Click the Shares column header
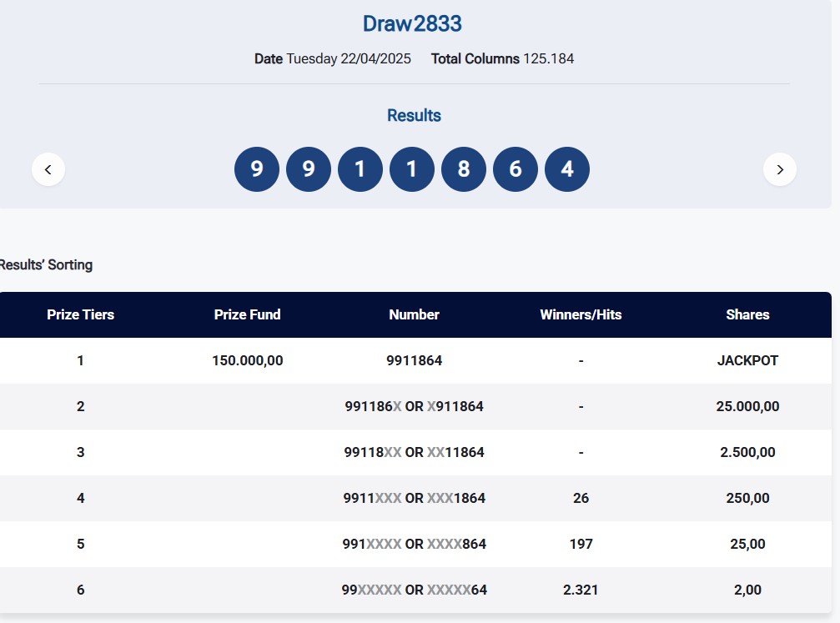Viewport: 840px width, 623px height. click(x=747, y=314)
